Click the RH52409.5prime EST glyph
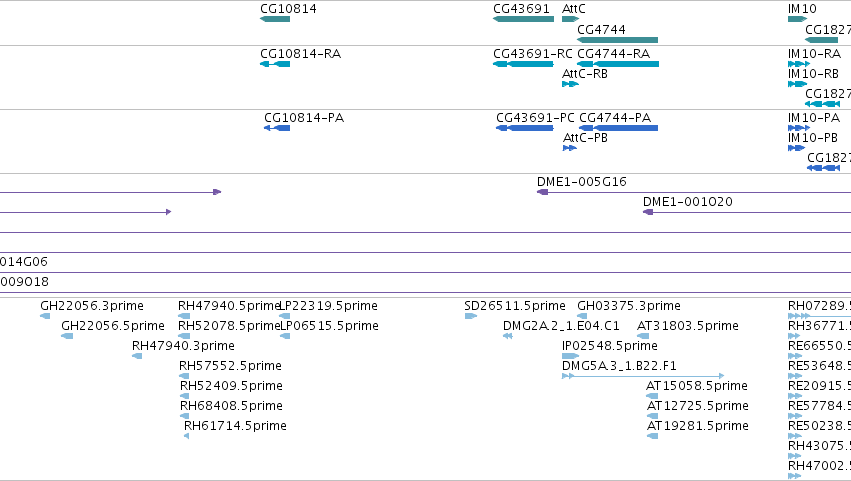 pos(185,396)
